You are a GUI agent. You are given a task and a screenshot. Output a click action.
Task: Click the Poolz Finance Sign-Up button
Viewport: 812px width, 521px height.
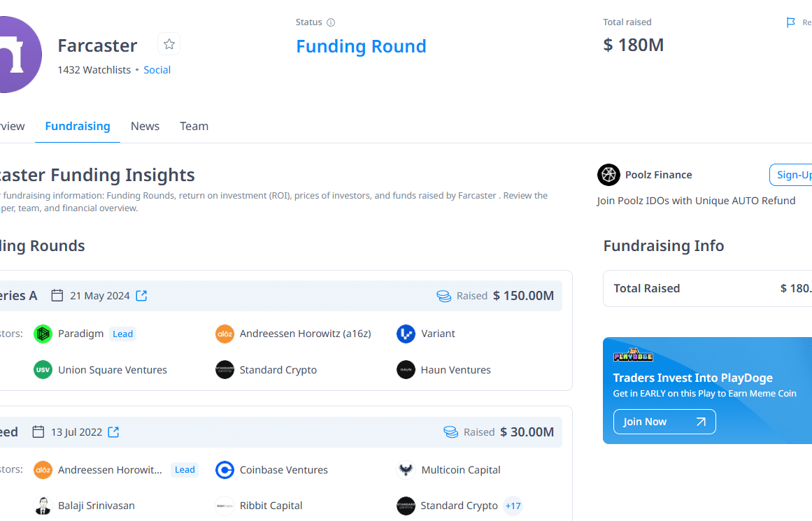click(x=793, y=175)
